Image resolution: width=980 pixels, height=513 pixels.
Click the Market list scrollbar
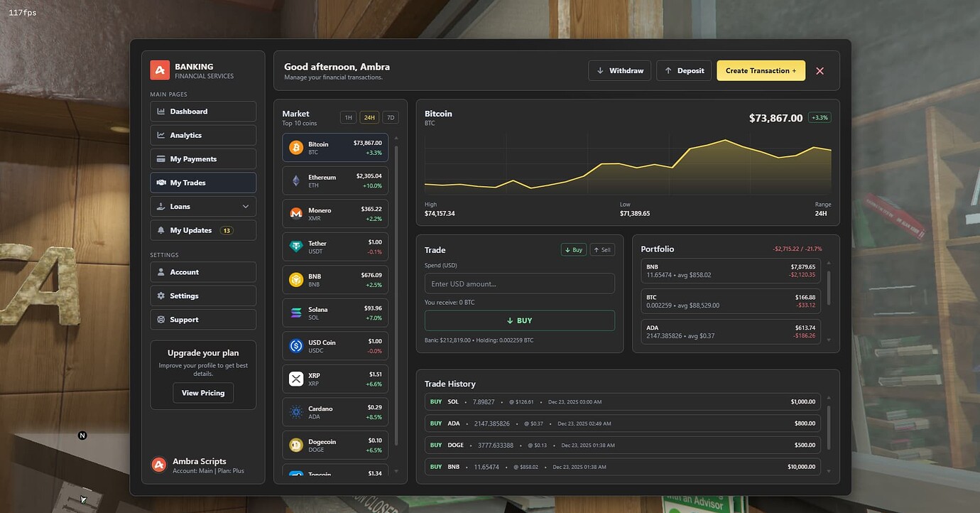(x=396, y=296)
